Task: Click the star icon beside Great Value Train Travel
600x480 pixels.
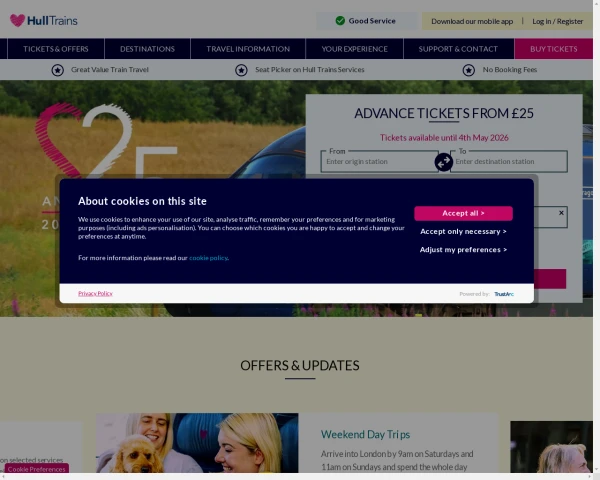Action: point(58,70)
